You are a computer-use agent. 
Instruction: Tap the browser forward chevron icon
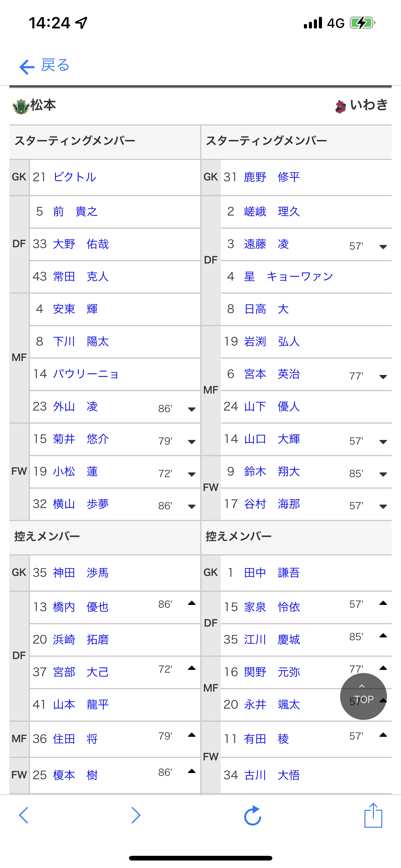pyautogui.click(x=136, y=816)
